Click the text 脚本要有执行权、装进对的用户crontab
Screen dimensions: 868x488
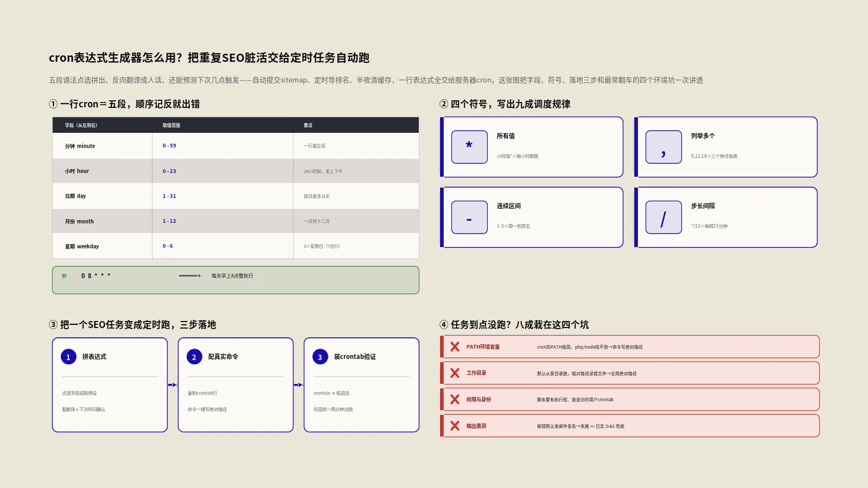[575, 400]
